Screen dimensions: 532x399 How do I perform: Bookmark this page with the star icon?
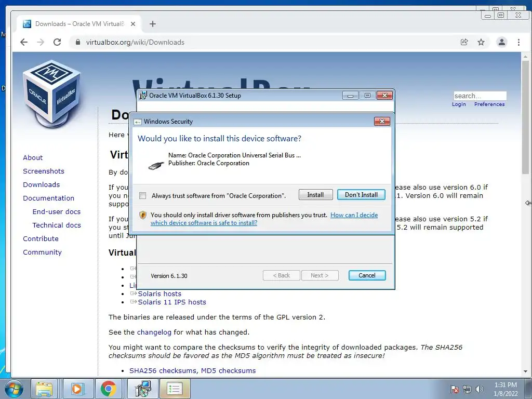pos(481,42)
